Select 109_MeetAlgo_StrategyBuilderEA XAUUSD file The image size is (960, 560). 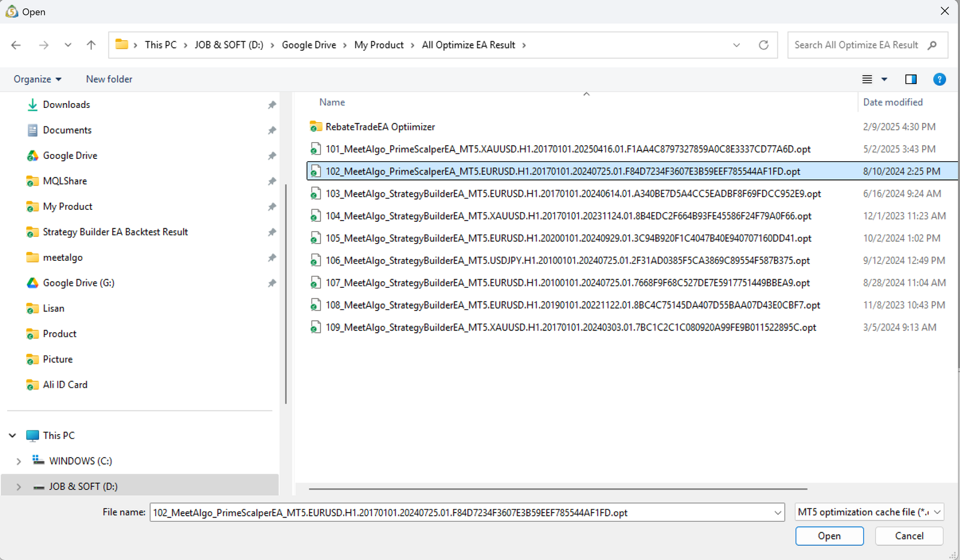[x=571, y=327]
